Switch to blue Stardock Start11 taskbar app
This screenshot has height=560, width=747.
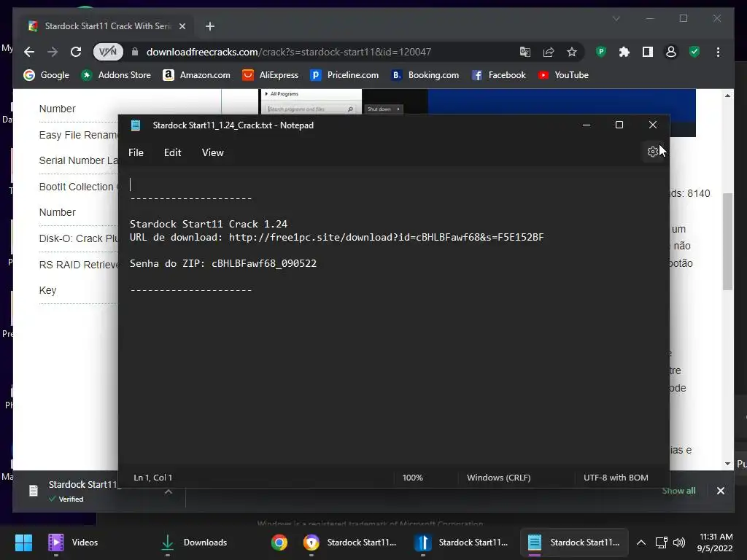click(462, 542)
